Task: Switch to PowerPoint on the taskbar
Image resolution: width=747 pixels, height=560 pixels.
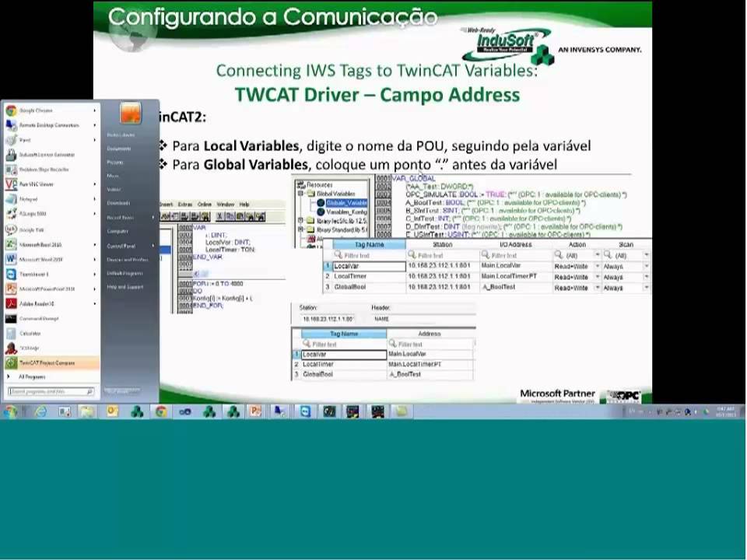Action: pos(256,411)
